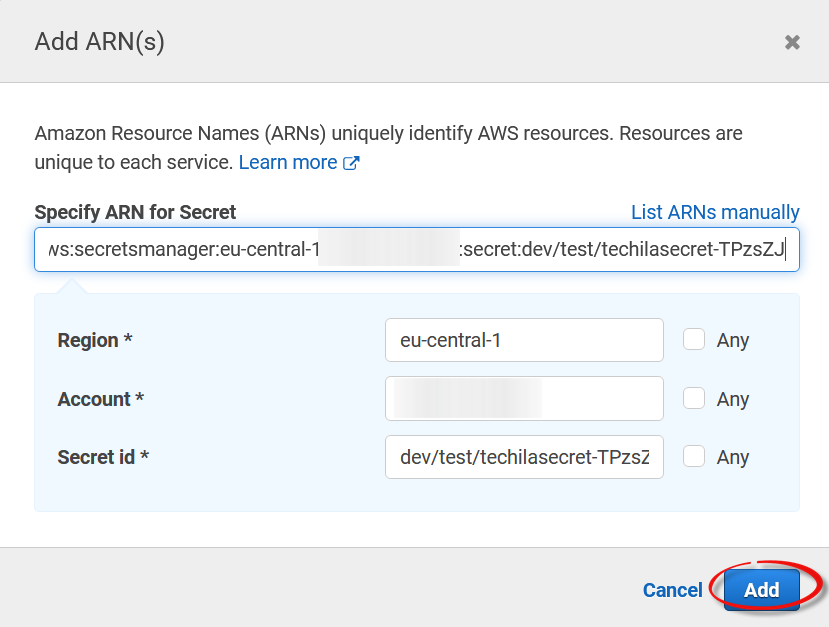Click the Add ARN(s) dialog title
829x627 pixels.
(99, 41)
